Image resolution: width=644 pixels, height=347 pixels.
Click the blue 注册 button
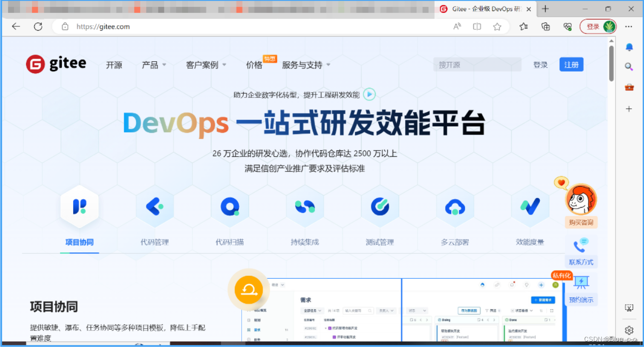pos(571,64)
